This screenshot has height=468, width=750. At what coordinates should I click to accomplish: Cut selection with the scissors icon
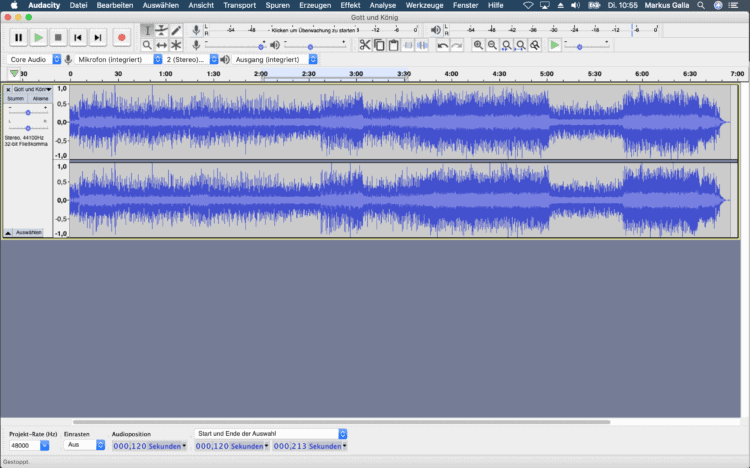(365, 45)
